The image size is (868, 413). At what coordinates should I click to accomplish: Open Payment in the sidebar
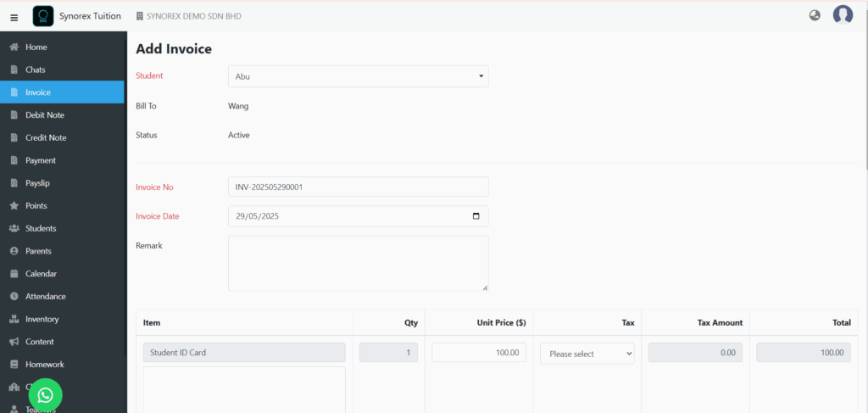point(62,160)
